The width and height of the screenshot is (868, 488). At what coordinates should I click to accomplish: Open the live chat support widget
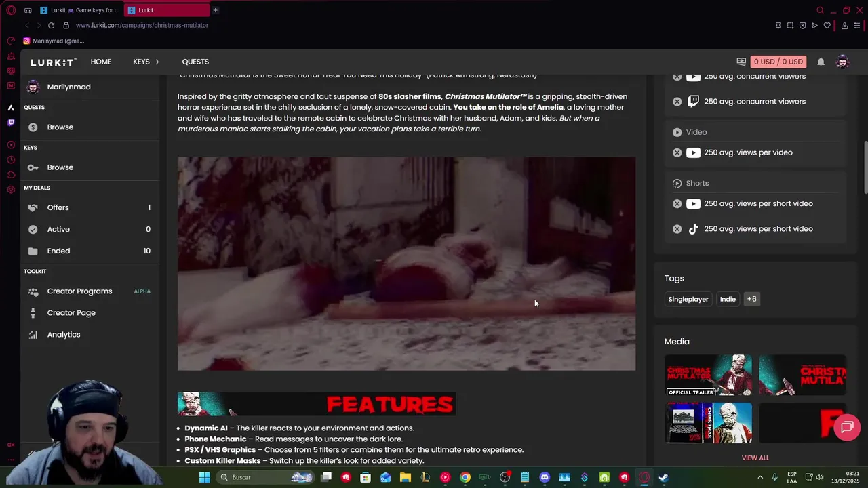847,427
